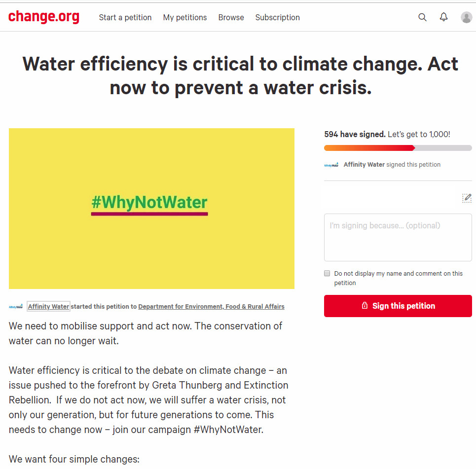Click the petition title heading
This screenshot has width=476, height=469.
pos(240,76)
